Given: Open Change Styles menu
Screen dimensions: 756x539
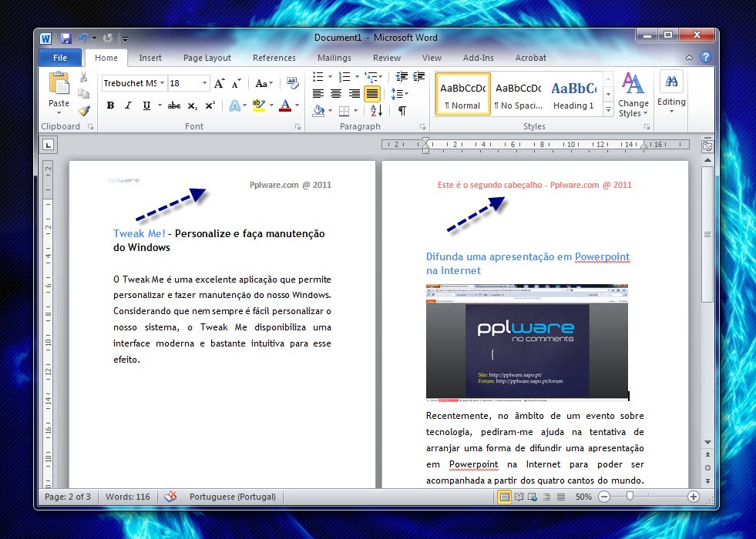Looking at the screenshot, I should (x=633, y=95).
